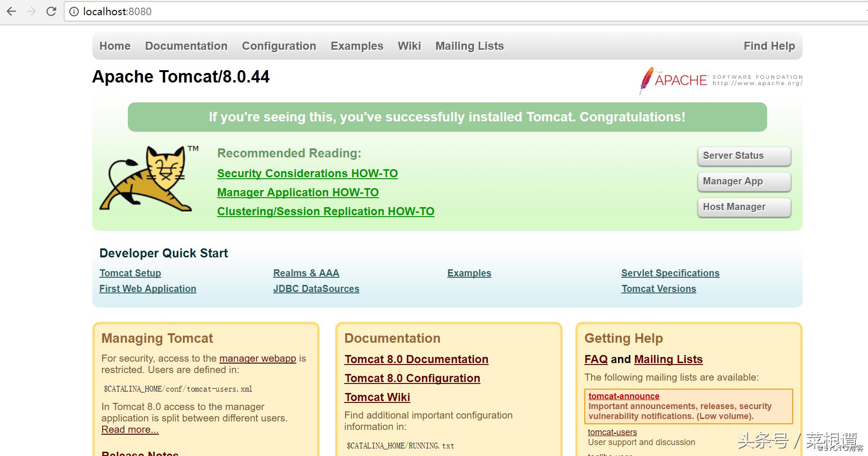The height and width of the screenshot is (456, 868).
Task: Open the Examples link under Developer Quick Start
Action: [x=469, y=273]
